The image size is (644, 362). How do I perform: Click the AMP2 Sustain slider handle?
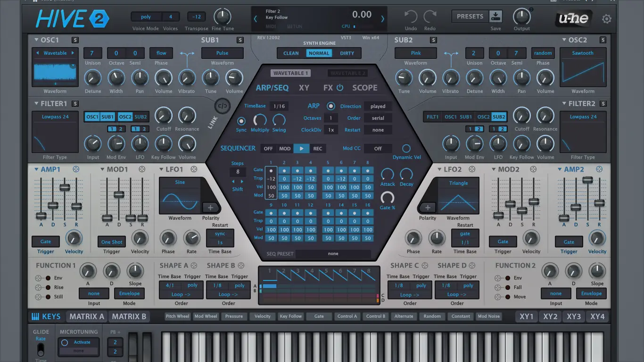(x=587, y=180)
